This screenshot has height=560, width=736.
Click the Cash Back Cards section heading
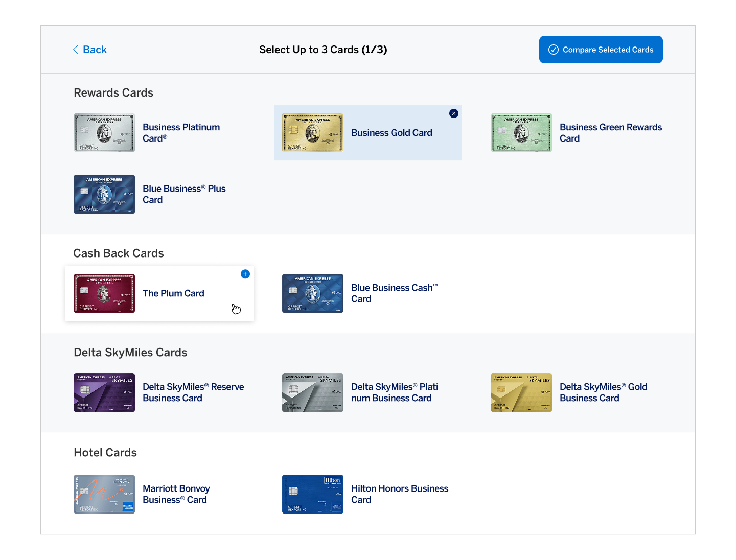click(x=119, y=253)
